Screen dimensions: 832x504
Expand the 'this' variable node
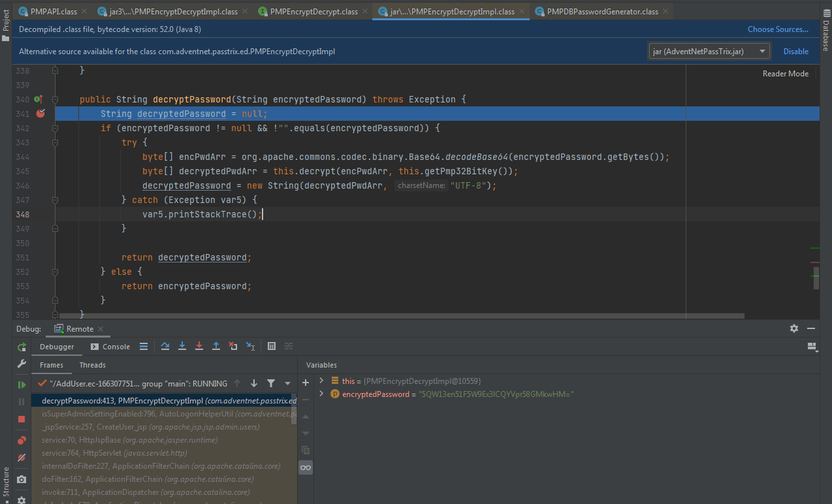321,381
